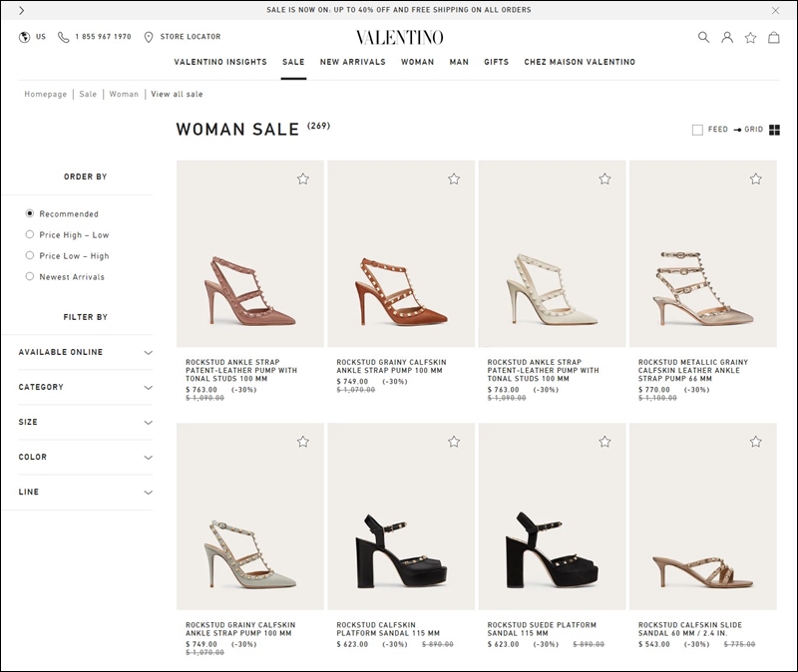Viewport: 798px width, 672px height.
Task: Open the Woman menu
Action: (417, 62)
